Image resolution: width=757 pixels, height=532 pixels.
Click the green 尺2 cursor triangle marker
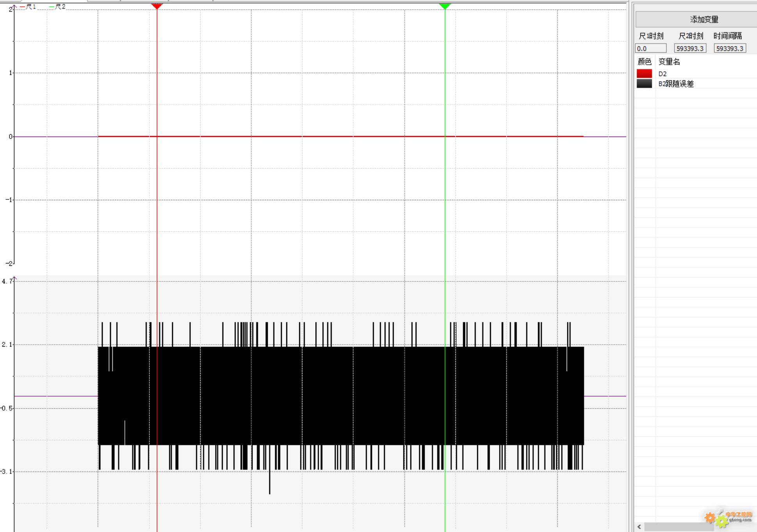[x=445, y=6]
